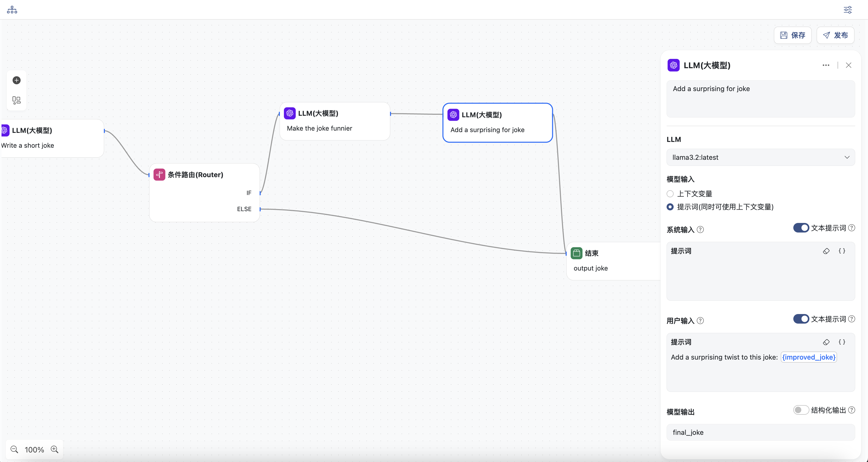Screen dimensions: 868x462
Task: Click the auto-layout icon below plus
Action: click(x=17, y=100)
